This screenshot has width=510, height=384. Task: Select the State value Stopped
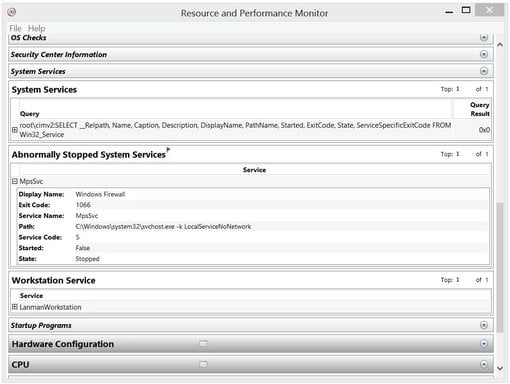coord(87,259)
